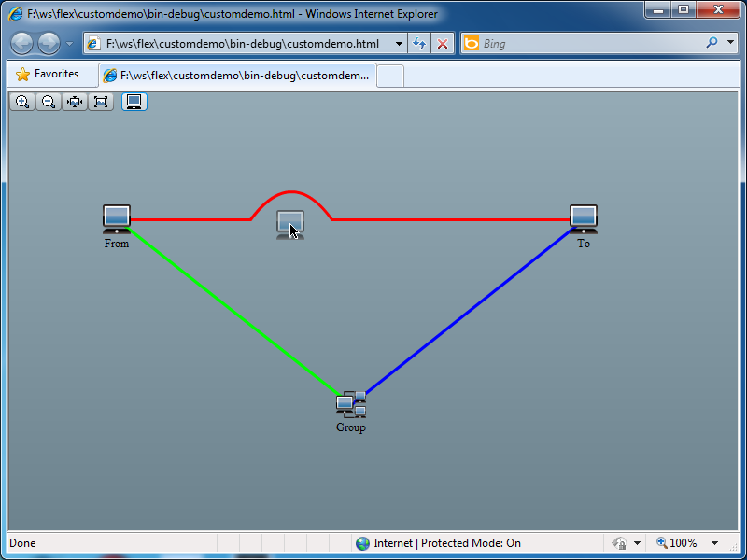This screenshot has width=747, height=560.
Task: Click the security lock icon in status bar
Action: tap(619, 543)
